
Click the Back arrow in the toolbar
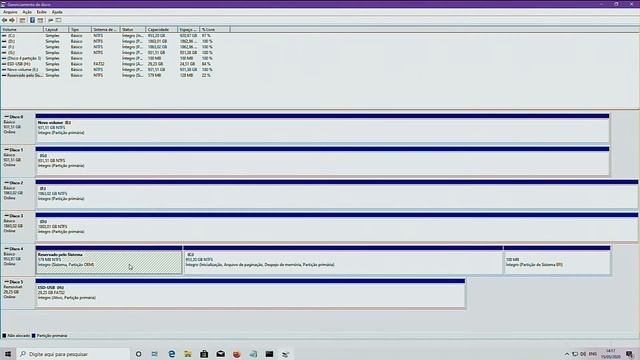click(x=4, y=20)
